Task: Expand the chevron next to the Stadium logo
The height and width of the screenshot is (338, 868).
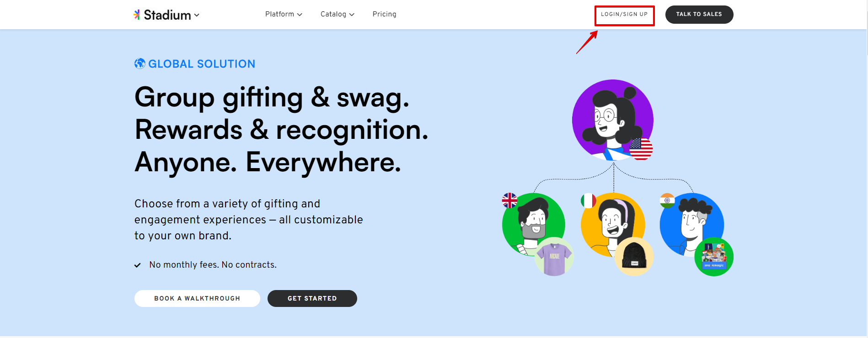Action: [197, 15]
